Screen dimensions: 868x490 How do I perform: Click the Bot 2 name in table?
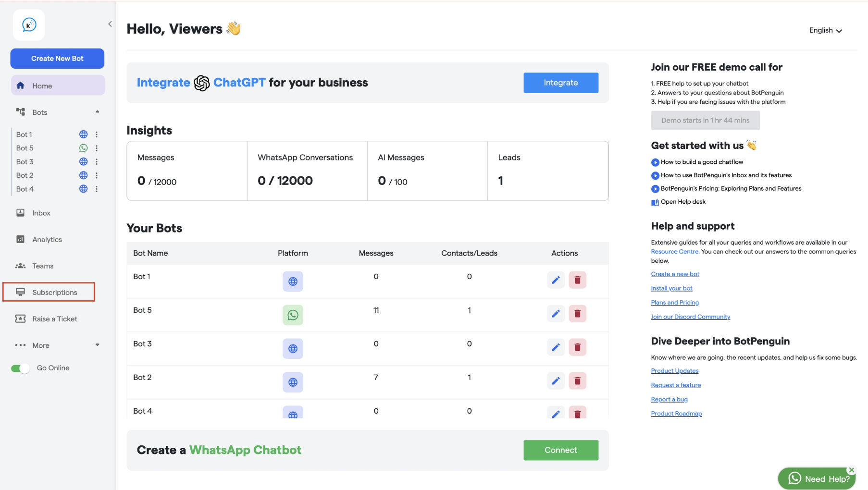[x=142, y=378]
